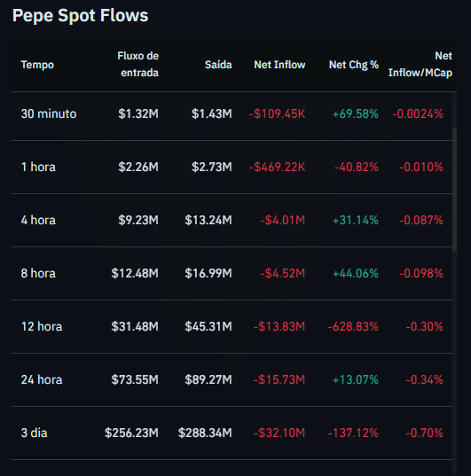Select the 24 hora row label
This screenshot has width=471, height=476.
[x=42, y=379]
